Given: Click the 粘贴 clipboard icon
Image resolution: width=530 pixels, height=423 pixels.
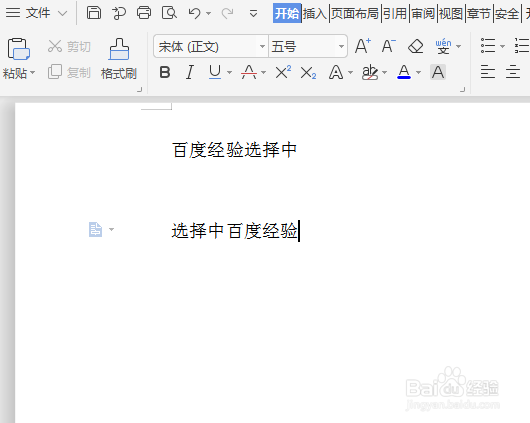Looking at the screenshot, I should (19, 49).
